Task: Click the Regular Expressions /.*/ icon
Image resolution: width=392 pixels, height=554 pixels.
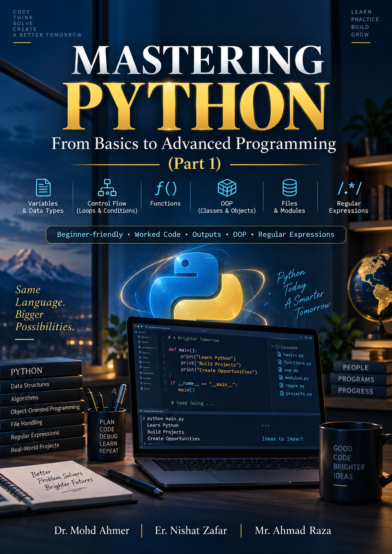Action: click(x=349, y=188)
